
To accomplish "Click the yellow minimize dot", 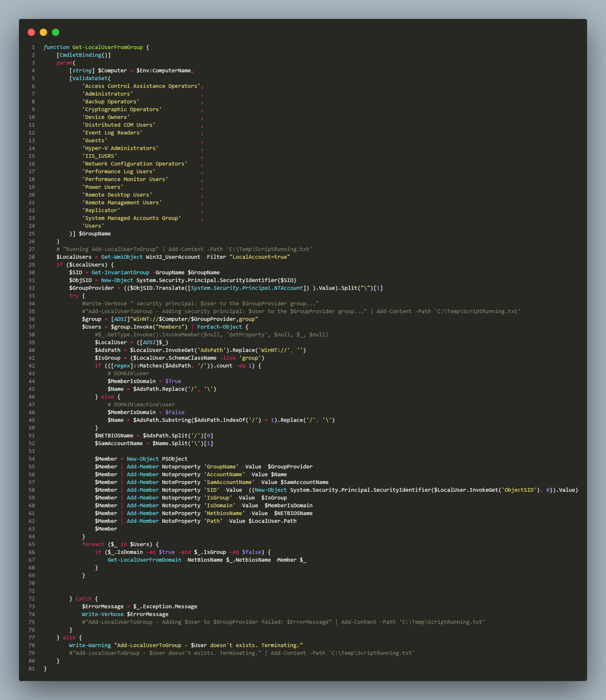I will [43, 32].
